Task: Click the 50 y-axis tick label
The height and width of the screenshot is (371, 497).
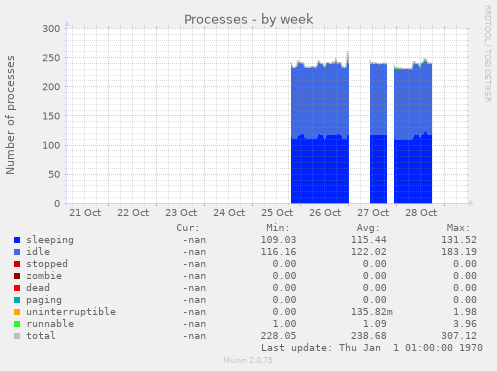Action: coord(54,174)
